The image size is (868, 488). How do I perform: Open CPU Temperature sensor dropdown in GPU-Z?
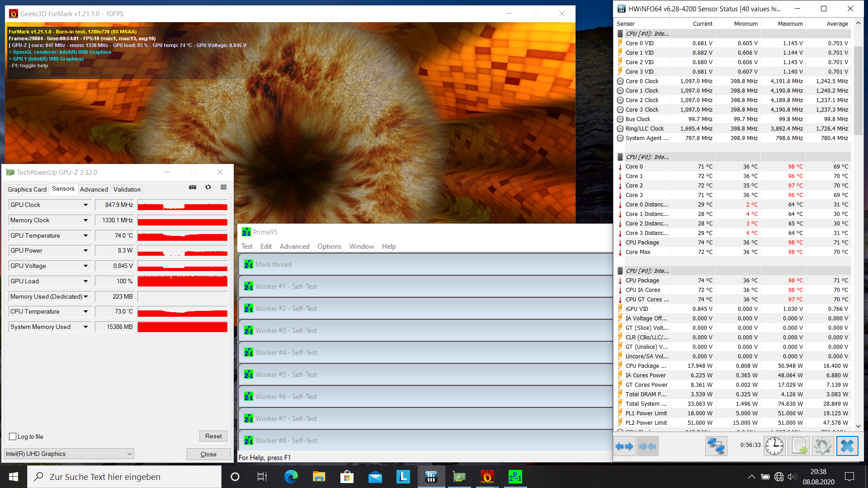(x=85, y=312)
